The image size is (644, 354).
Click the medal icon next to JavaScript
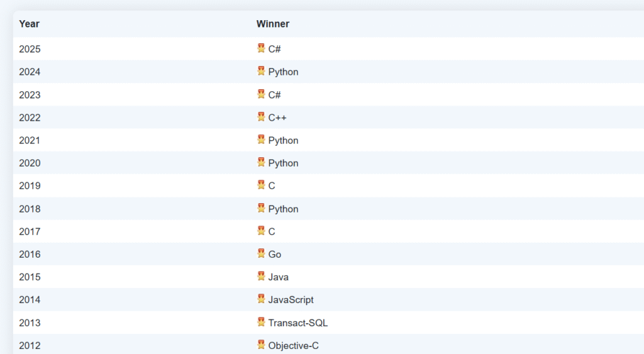[x=261, y=299]
